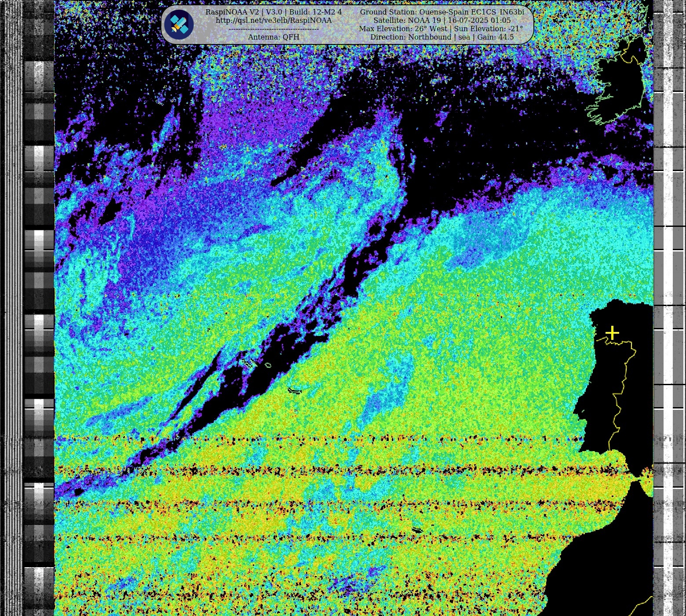Click the yellow ground station crosshair marker
Viewport: 686px width, 616px height.
(612, 333)
